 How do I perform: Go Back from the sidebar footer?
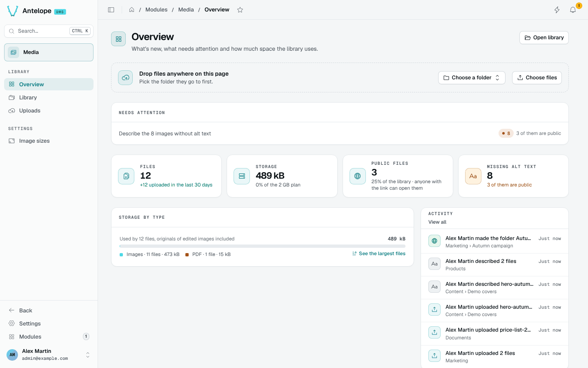[x=49, y=310]
